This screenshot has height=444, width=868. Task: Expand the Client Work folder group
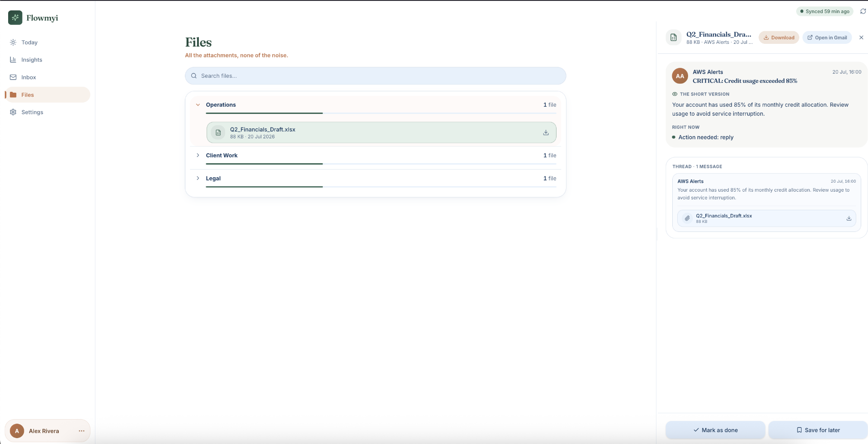coord(198,155)
